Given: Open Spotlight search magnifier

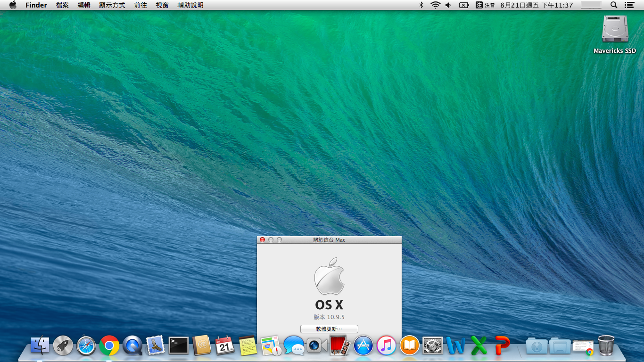Looking at the screenshot, I should (614, 5).
